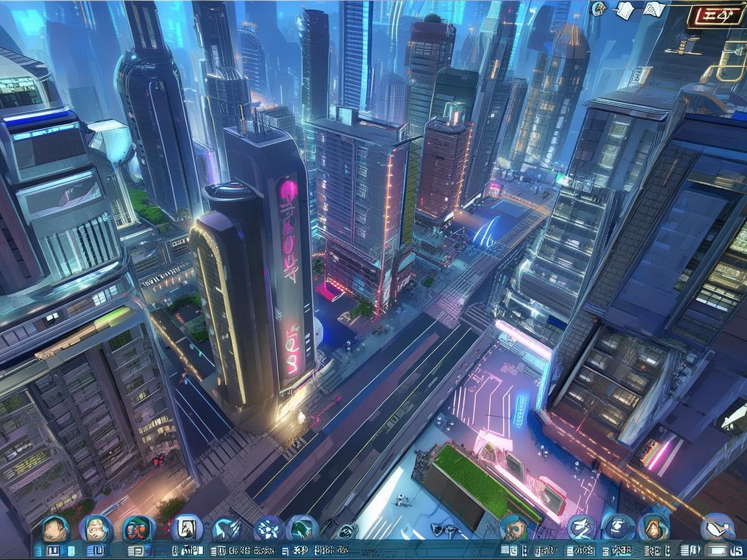Activate the white bird ability icon
Viewport: 747px width, 560px height.
tap(582, 528)
